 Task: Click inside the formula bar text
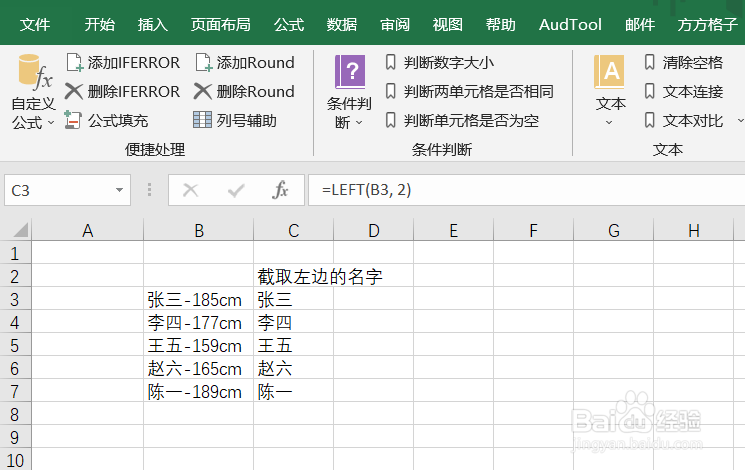pos(366,190)
